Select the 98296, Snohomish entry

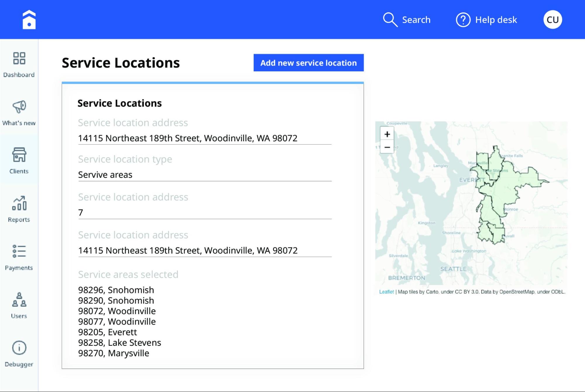point(116,290)
